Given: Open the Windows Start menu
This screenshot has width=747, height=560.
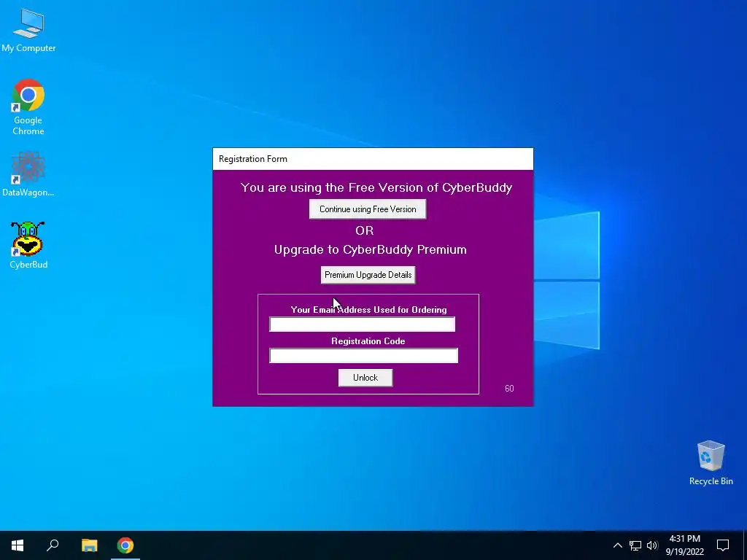Looking at the screenshot, I should point(18,545).
